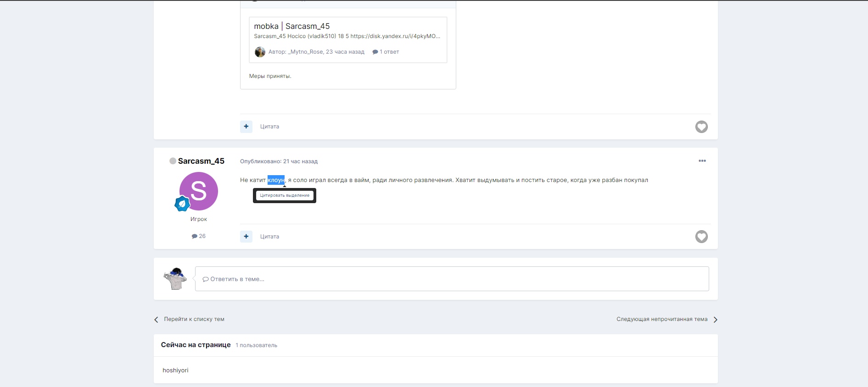This screenshot has height=387, width=868.
Task: Click the plus multiquote button in the upper post
Action: click(x=246, y=127)
